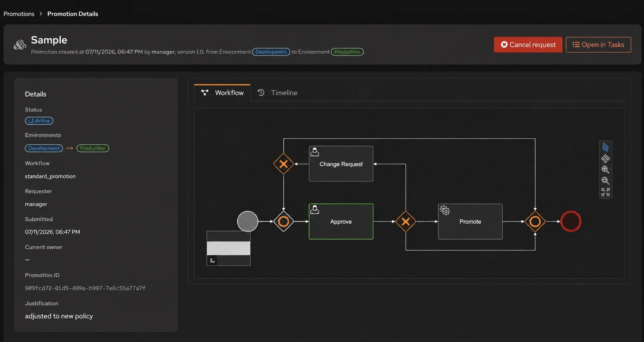Image resolution: width=644 pixels, height=342 pixels.
Task: Zoom out of the workflow diagram
Action: click(605, 181)
